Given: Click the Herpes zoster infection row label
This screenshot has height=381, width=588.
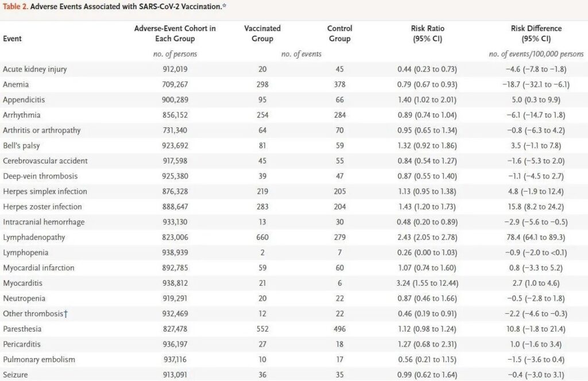Looking at the screenshot, I should [x=42, y=207].
